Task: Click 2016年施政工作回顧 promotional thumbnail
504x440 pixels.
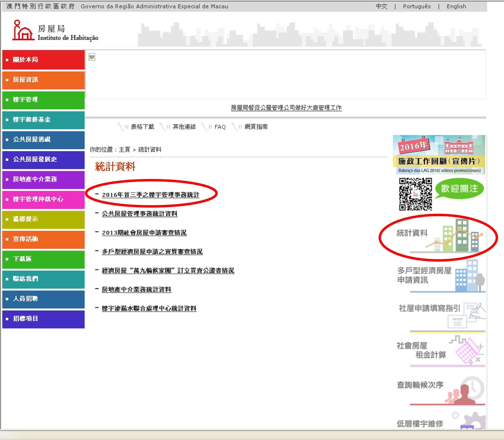Action: click(x=439, y=154)
